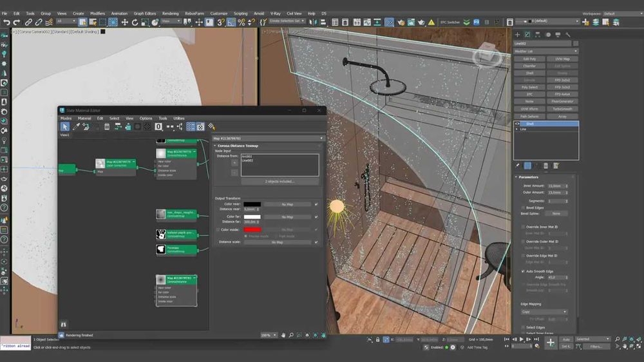The width and height of the screenshot is (644, 362).
Task: Open the Create tab plus icon in command panel
Action: coord(518,35)
